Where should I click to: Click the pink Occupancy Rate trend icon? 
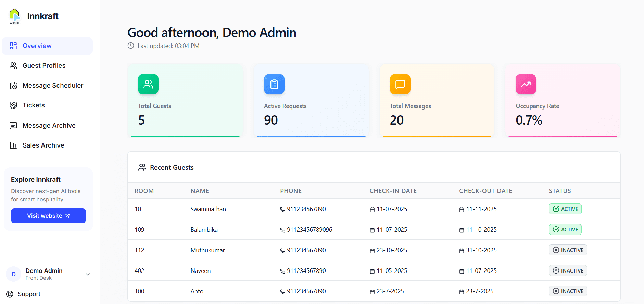[526, 84]
